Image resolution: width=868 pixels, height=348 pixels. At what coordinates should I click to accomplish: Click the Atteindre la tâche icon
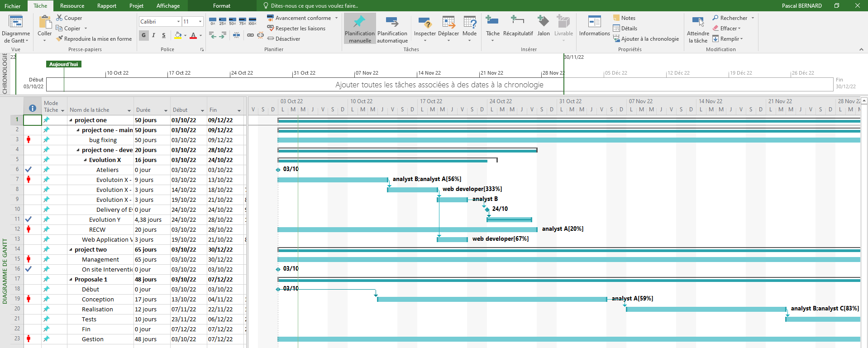click(698, 30)
